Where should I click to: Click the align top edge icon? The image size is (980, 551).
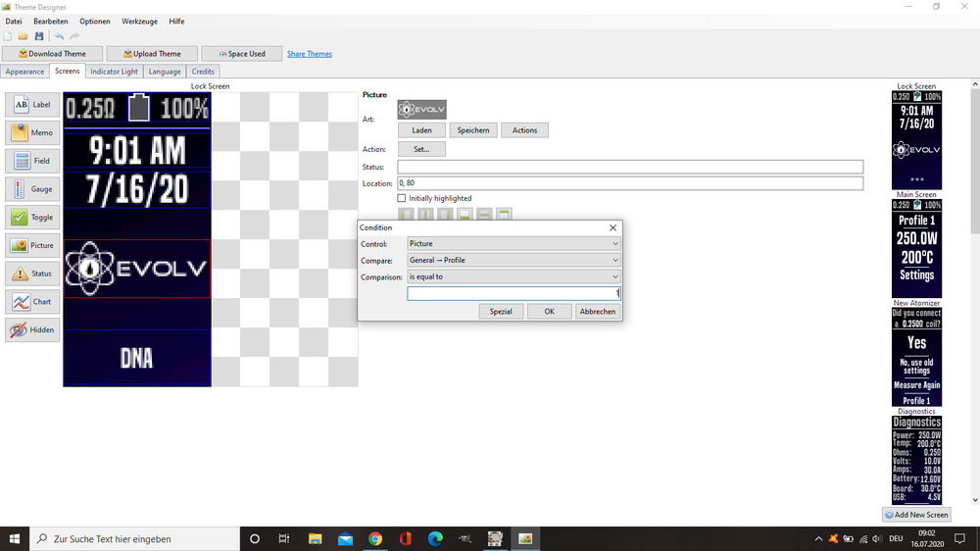pos(504,214)
